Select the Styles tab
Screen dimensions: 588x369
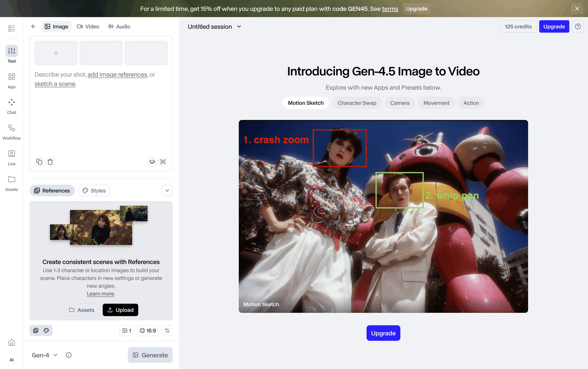[x=94, y=190]
